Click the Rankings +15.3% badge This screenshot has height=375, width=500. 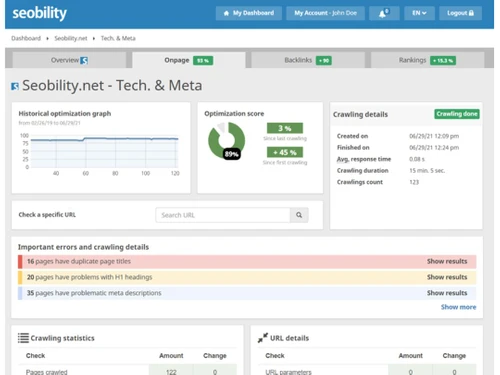pos(443,61)
